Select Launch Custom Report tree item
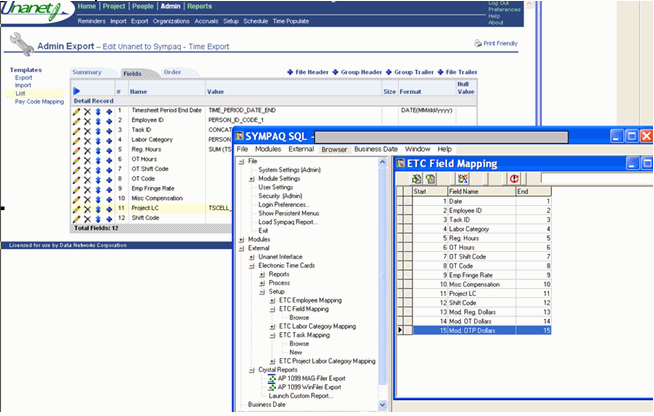654x416 pixels. pos(301,396)
